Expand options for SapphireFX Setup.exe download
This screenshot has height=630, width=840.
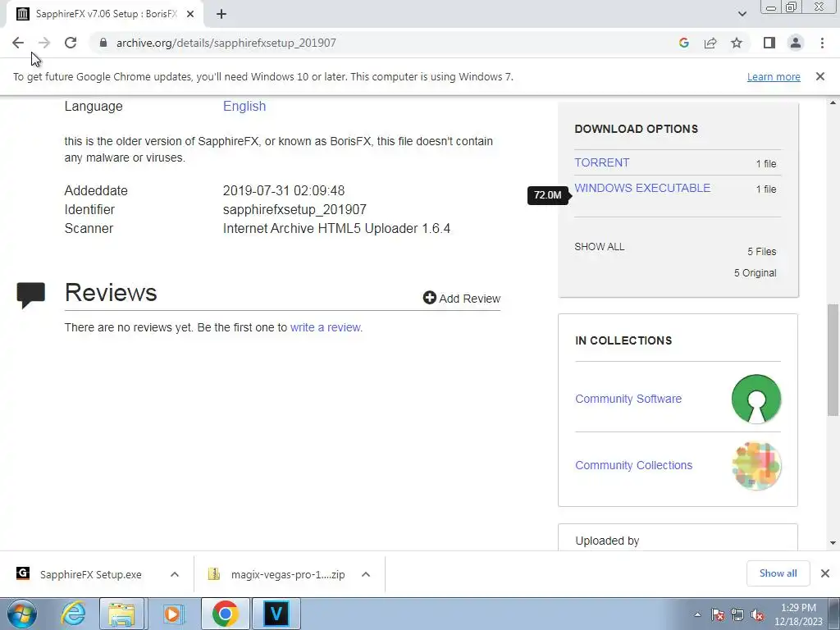click(175, 574)
